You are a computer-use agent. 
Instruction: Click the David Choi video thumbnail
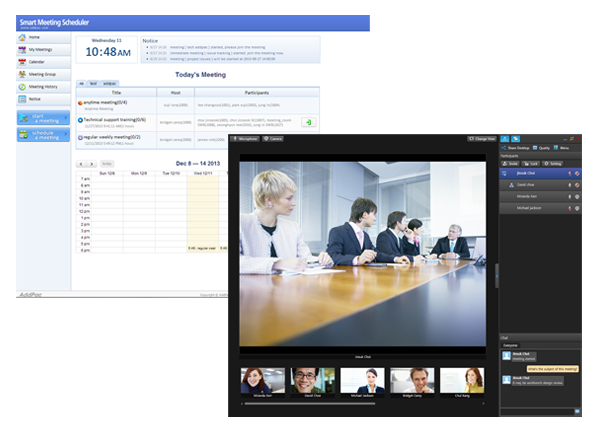[313, 380]
